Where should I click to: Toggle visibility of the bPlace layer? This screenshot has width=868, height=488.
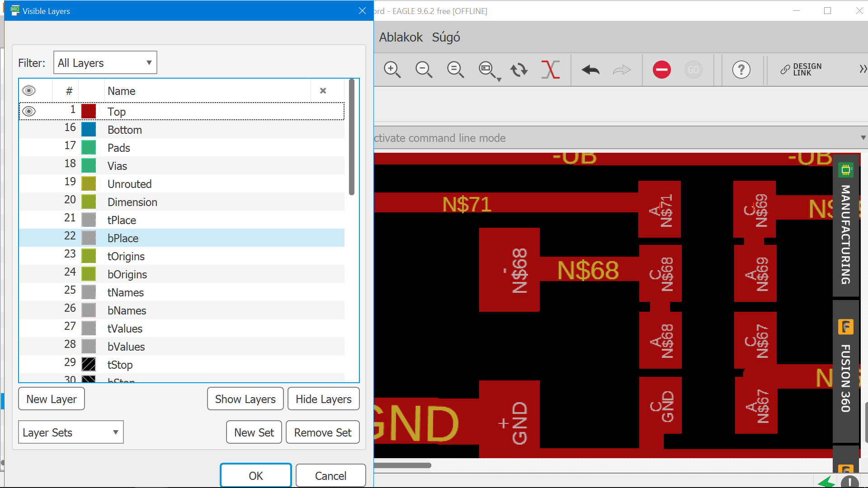coord(29,238)
